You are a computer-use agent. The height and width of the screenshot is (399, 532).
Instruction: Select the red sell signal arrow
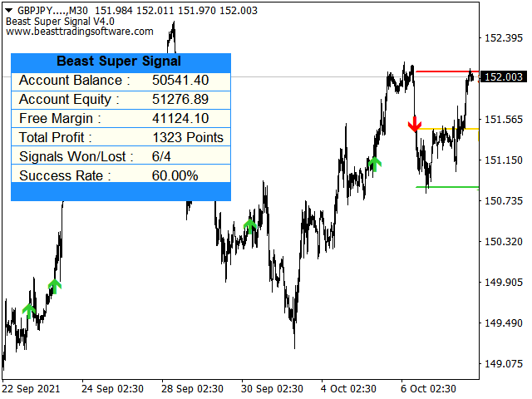pyautogui.click(x=415, y=124)
